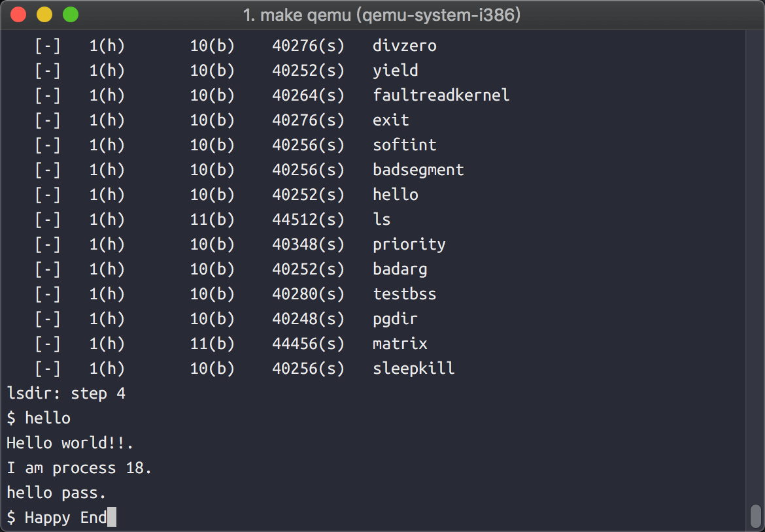Close the terminal window with red button
The width and height of the screenshot is (765, 532).
coord(18,14)
